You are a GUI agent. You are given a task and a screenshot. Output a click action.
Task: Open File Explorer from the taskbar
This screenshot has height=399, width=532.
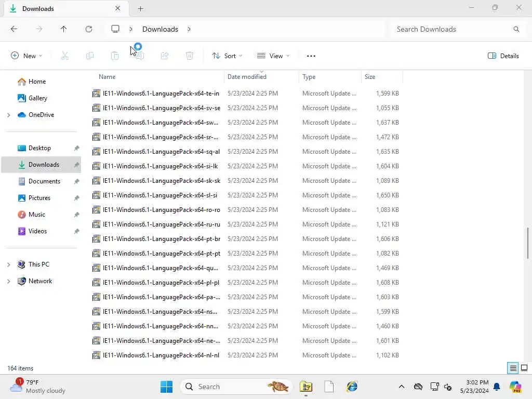coord(305,387)
